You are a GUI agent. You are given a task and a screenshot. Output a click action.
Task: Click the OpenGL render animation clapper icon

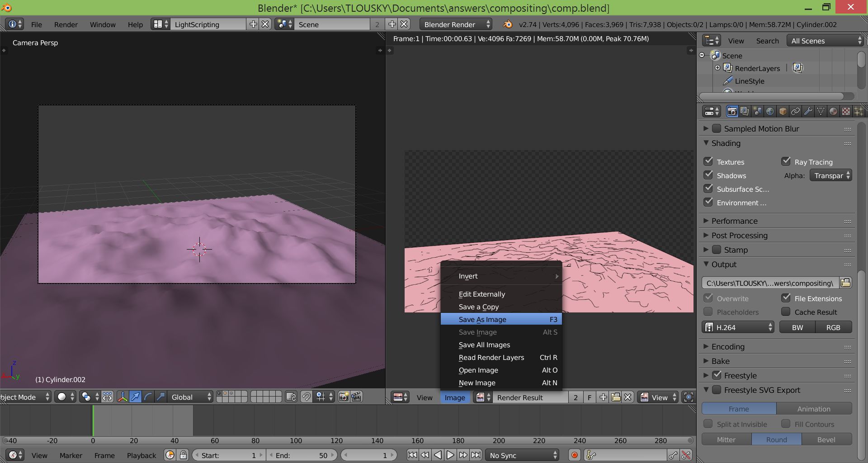tap(356, 397)
